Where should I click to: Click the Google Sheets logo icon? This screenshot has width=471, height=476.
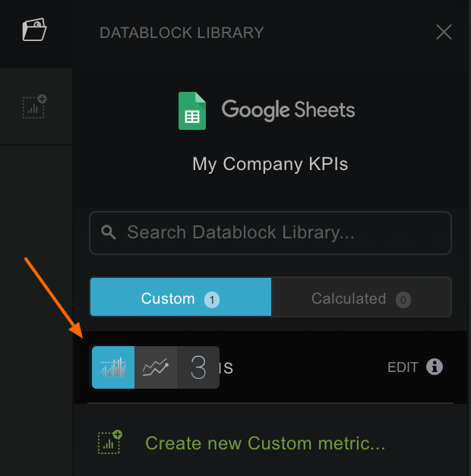tap(192, 111)
